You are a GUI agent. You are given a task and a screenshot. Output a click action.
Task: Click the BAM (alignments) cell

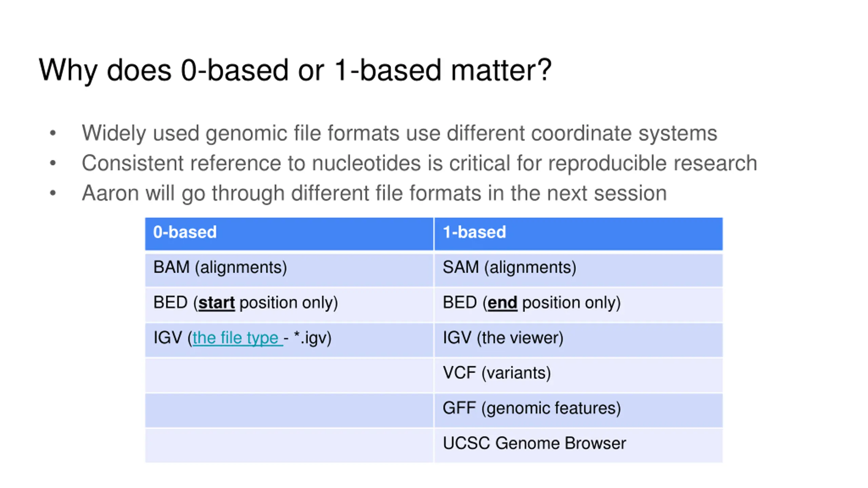[289, 270]
